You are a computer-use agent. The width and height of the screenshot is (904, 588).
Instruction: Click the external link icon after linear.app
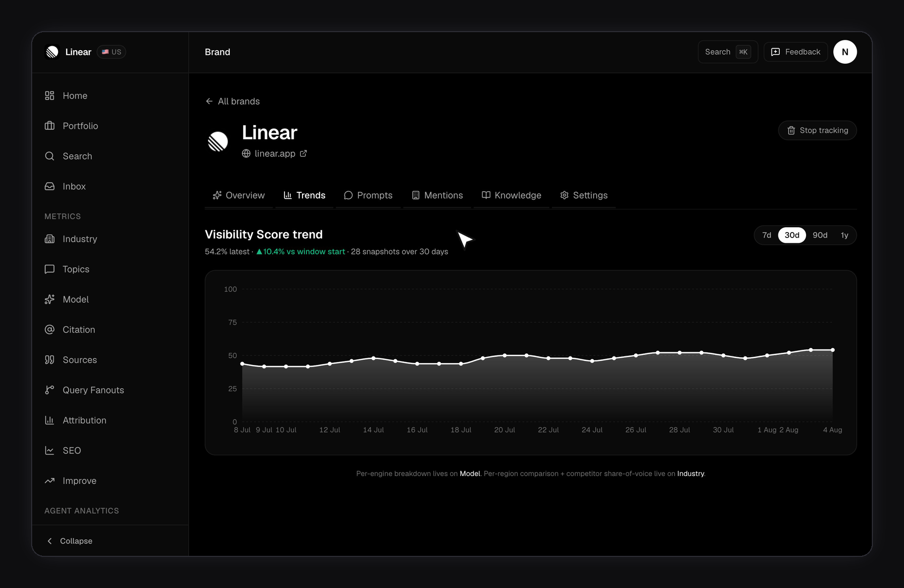[x=303, y=153]
